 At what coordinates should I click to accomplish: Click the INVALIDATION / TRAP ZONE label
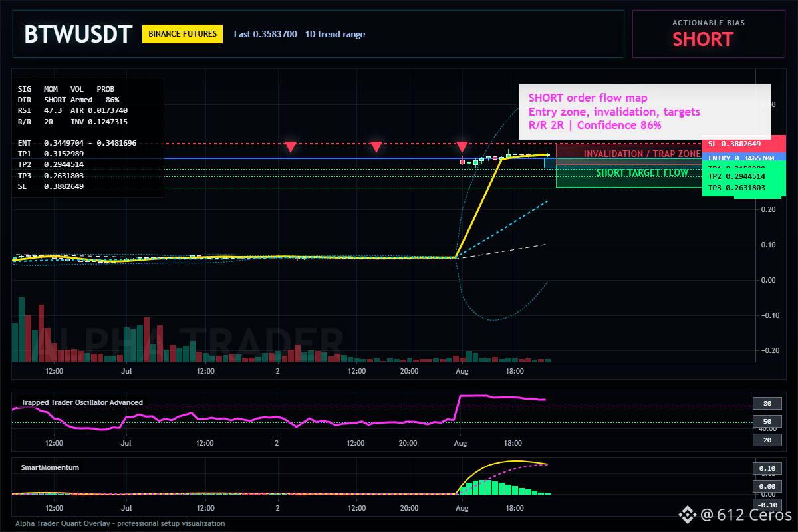642,154
